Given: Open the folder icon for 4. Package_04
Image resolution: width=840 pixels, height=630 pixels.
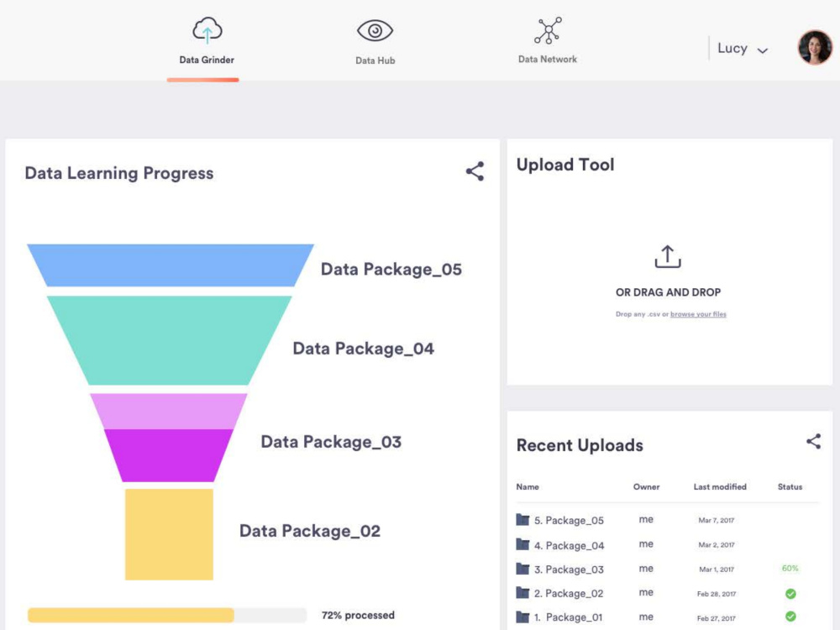Looking at the screenshot, I should 522,545.
